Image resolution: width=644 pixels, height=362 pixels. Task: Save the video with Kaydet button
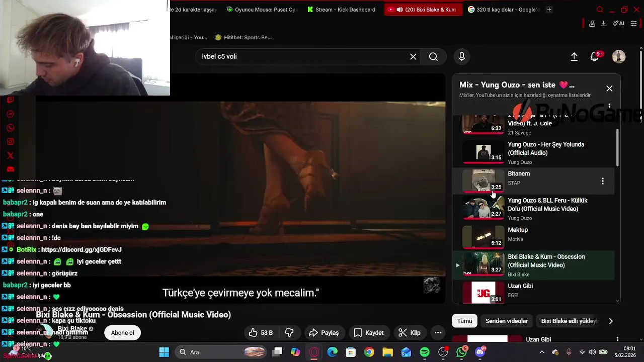(368, 333)
